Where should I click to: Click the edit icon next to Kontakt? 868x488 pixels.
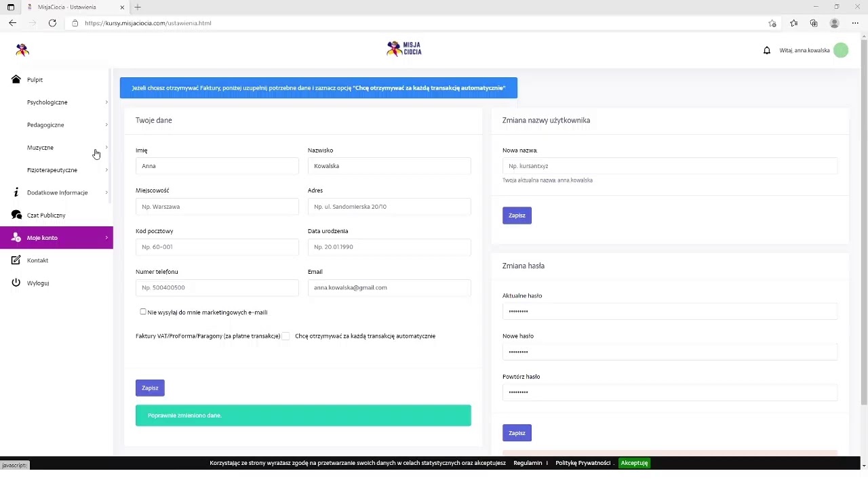[16, 260]
